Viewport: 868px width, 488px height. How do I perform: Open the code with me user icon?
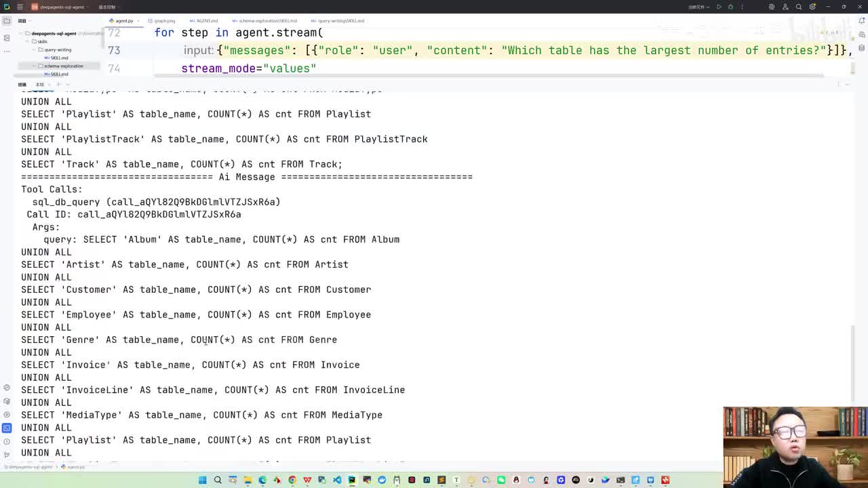point(785,7)
